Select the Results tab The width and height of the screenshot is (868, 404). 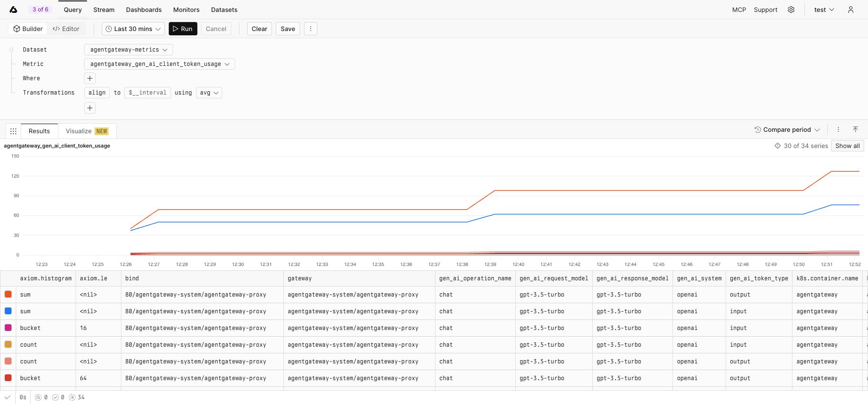(39, 131)
